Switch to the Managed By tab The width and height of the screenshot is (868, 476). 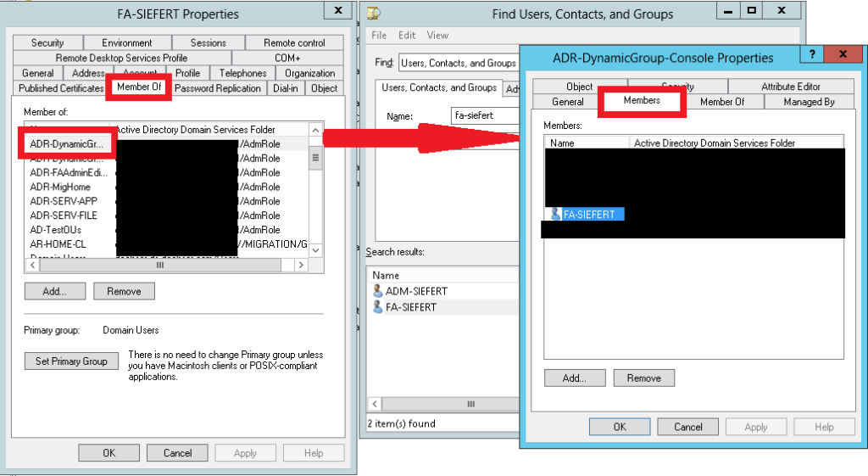tap(809, 102)
